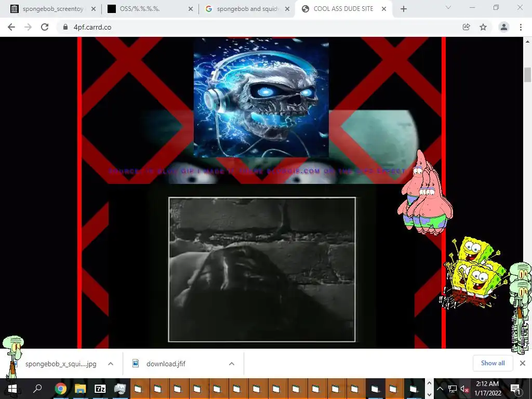Click the browser forward arrow
Image resolution: width=532 pixels, height=399 pixels.
pyautogui.click(x=28, y=27)
